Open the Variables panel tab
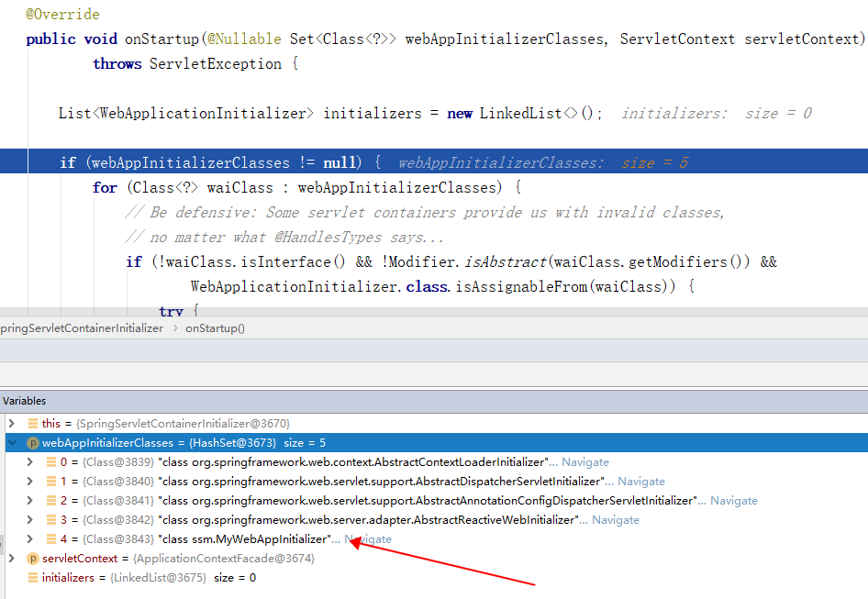Screen dimensions: 868x599 tap(24, 401)
